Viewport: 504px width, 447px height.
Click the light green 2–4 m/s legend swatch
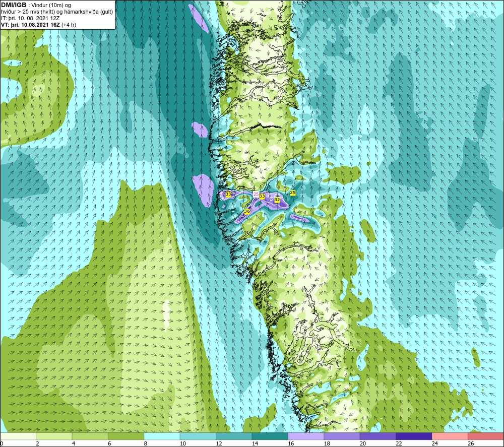[x=54, y=436]
